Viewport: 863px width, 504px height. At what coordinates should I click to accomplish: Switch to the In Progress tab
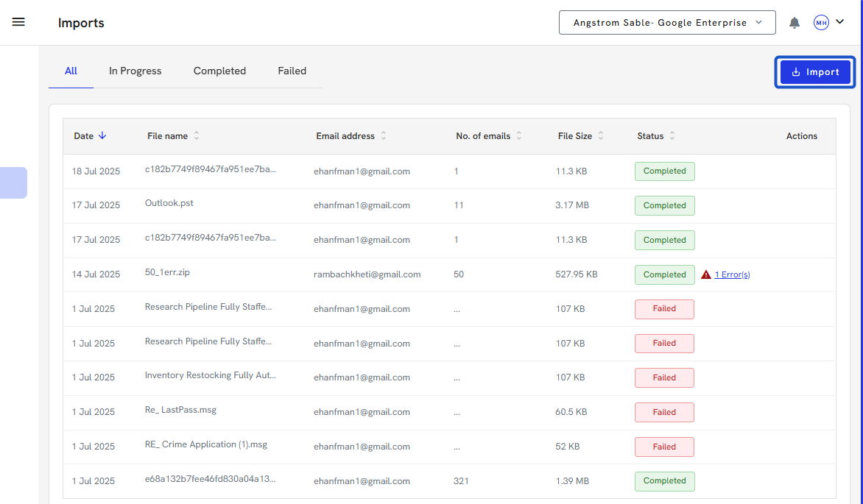(135, 71)
